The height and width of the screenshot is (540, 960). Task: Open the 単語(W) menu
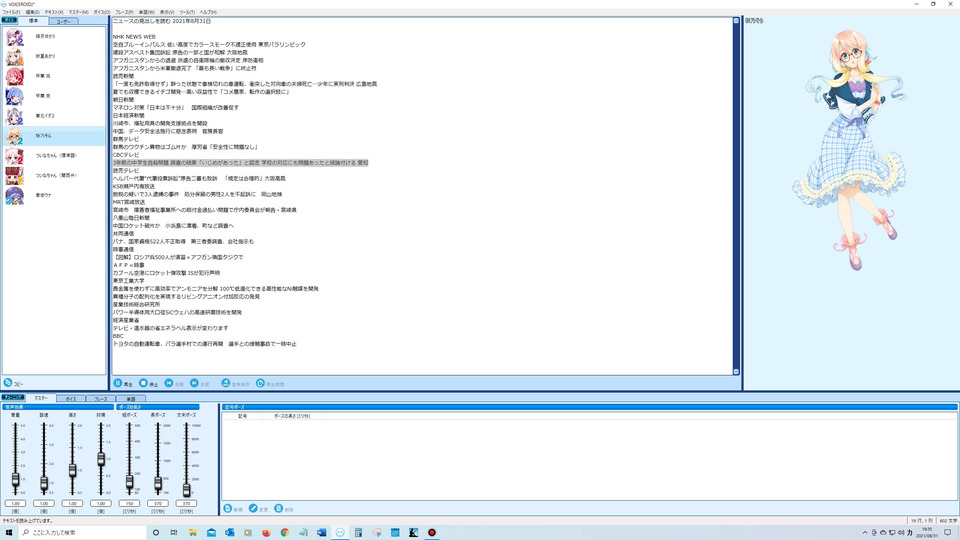[x=146, y=12]
